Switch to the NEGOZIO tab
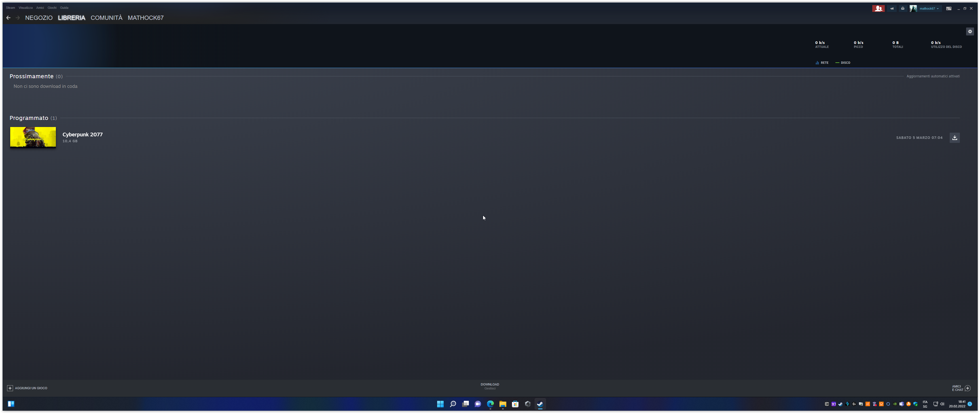 click(x=39, y=18)
